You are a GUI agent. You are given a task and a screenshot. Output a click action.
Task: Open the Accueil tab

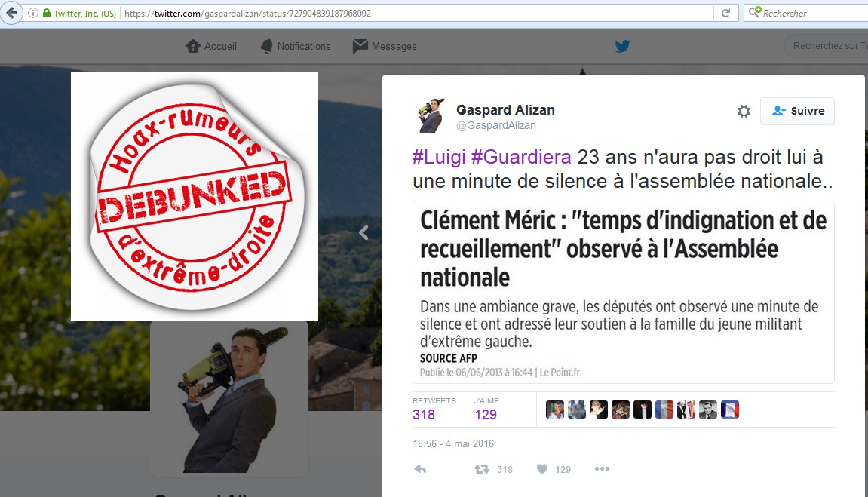click(x=211, y=46)
